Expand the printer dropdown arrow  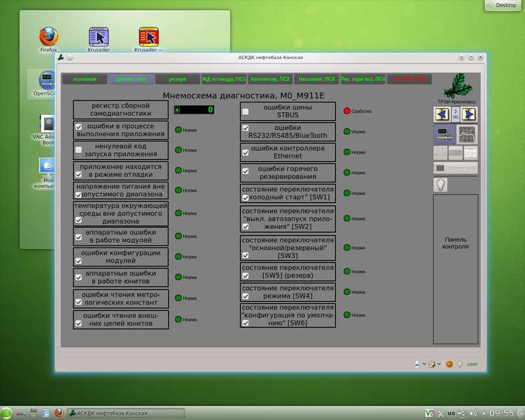point(424,364)
